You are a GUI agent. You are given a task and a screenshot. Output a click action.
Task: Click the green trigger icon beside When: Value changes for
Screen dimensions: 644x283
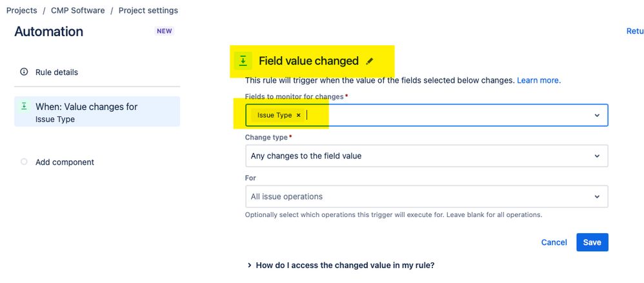[x=24, y=107]
